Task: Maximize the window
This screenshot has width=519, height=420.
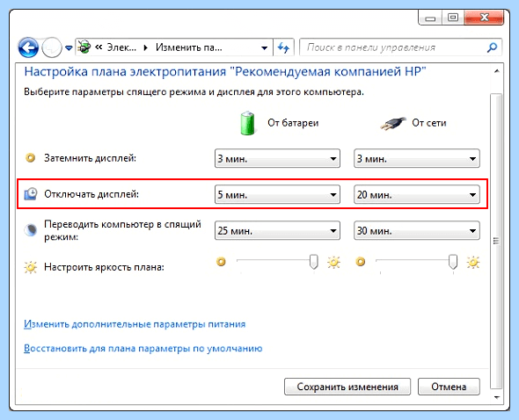Action: click(x=453, y=18)
